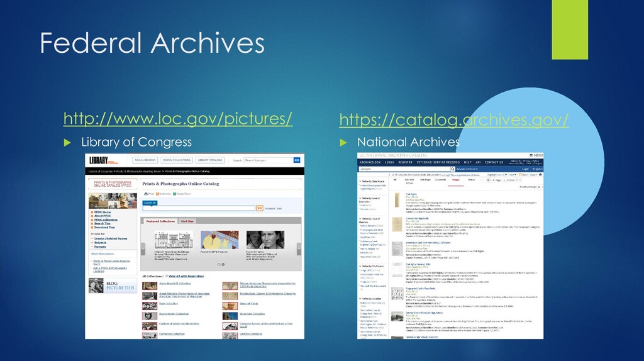This screenshot has height=361, width=644.
Task: Select the first carousel page dot
Action: pos(219,265)
